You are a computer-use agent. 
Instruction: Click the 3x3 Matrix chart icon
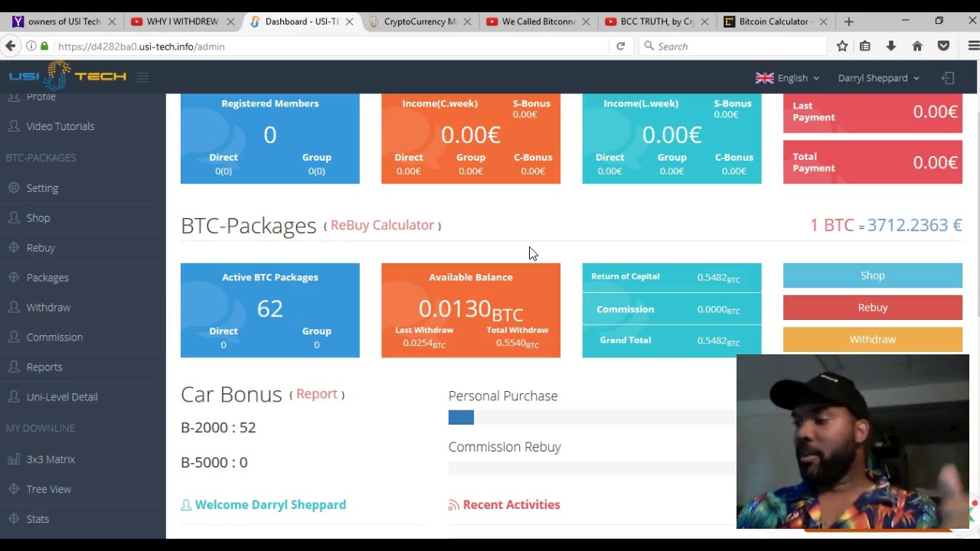pyautogui.click(x=14, y=459)
